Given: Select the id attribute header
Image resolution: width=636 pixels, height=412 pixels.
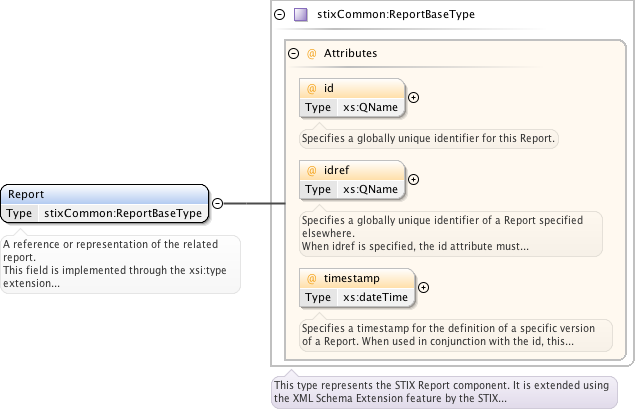Looking at the screenshot, I should pyautogui.click(x=352, y=89).
